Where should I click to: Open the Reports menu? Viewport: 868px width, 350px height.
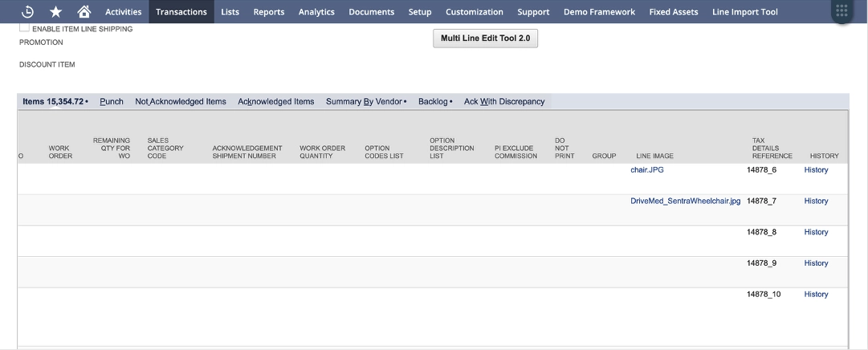coord(269,11)
